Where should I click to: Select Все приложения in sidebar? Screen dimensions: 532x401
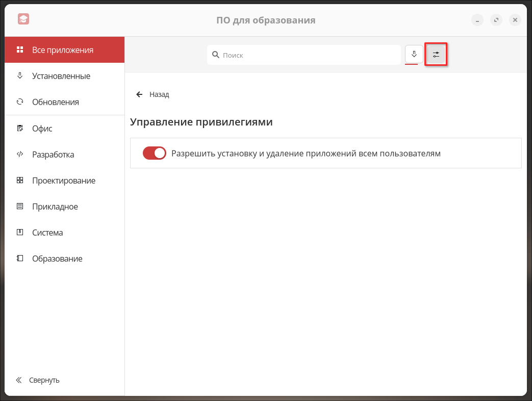[62, 50]
